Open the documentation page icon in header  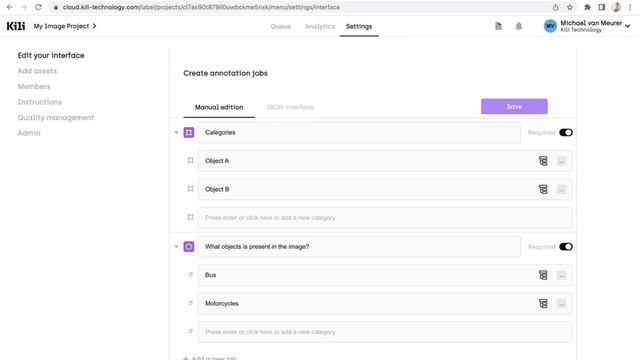tap(498, 26)
